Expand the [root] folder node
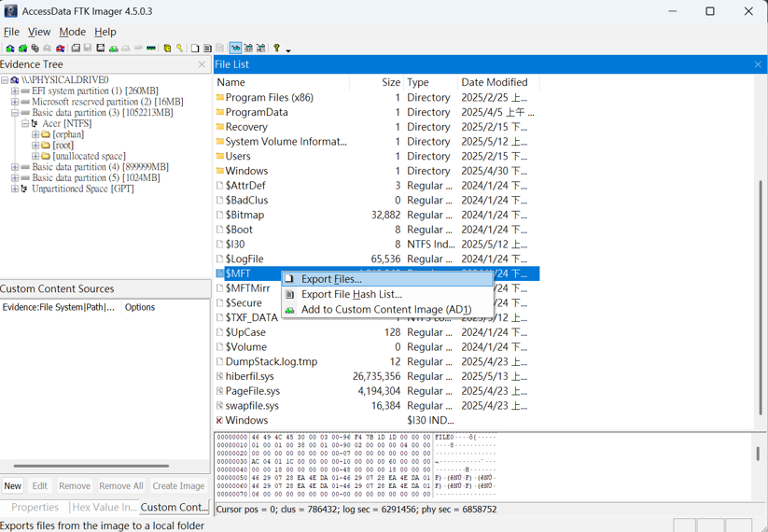The width and height of the screenshot is (768, 532). (35, 145)
